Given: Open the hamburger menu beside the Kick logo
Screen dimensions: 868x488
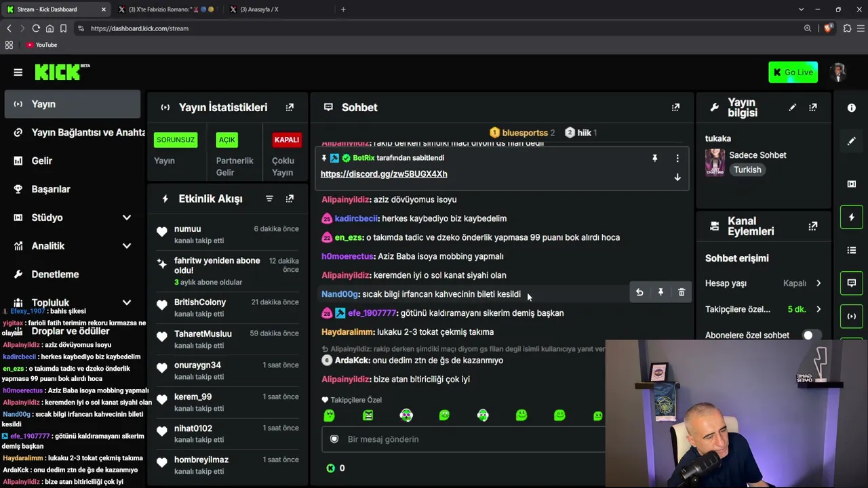Looking at the screenshot, I should point(18,73).
